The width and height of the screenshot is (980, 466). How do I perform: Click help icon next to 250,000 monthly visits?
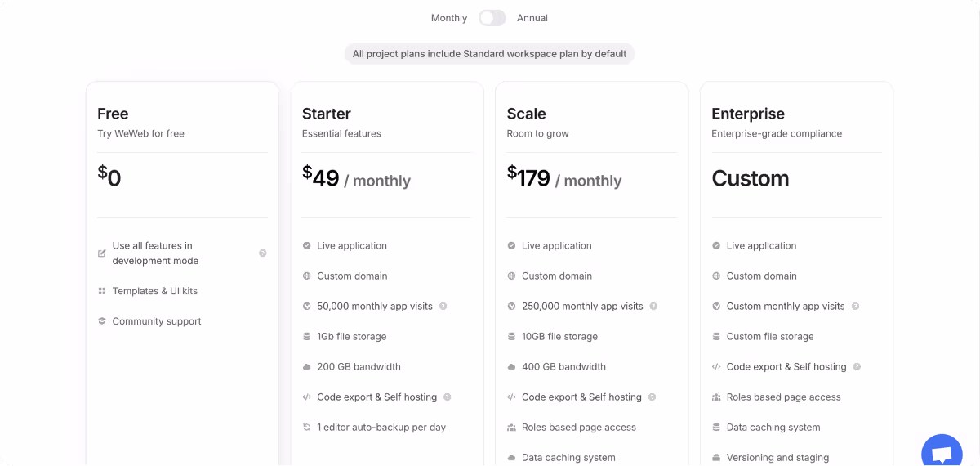click(x=653, y=307)
